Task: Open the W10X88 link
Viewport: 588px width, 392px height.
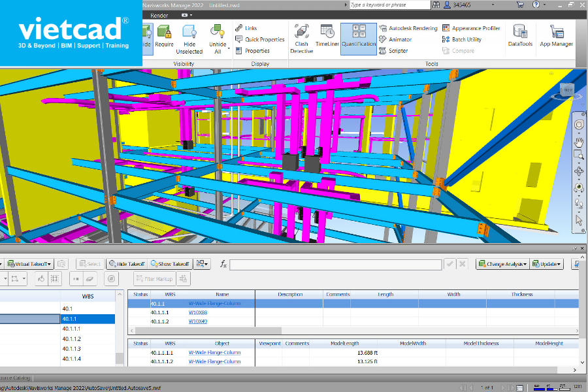Action: coord(198,312)
